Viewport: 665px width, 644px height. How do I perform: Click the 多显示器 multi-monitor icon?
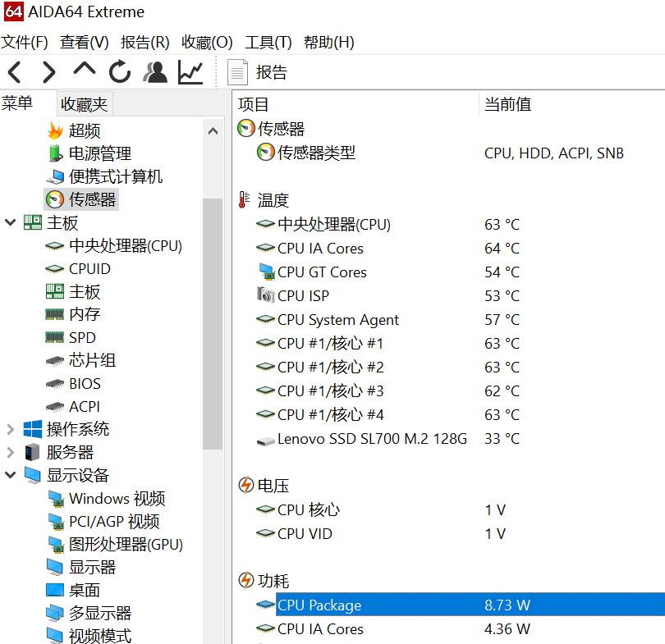tap(55, 613)
